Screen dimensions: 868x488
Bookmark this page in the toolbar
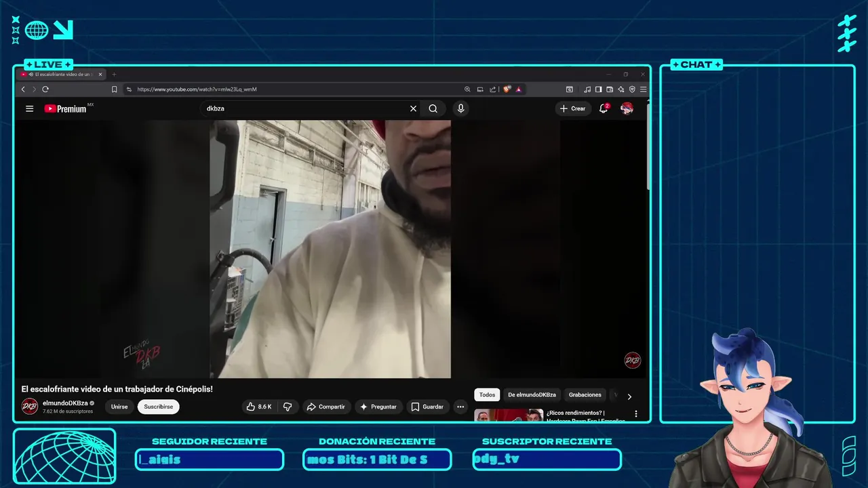[114, 89]
